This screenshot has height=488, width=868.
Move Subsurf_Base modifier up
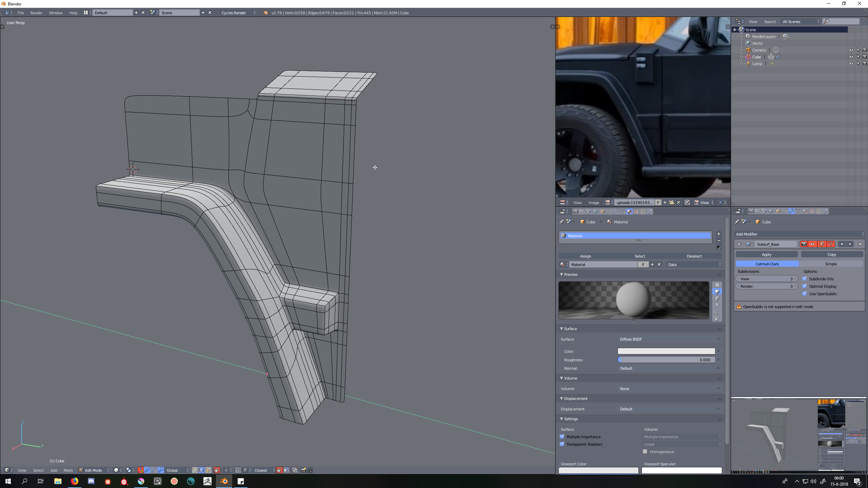pos(842,244)
